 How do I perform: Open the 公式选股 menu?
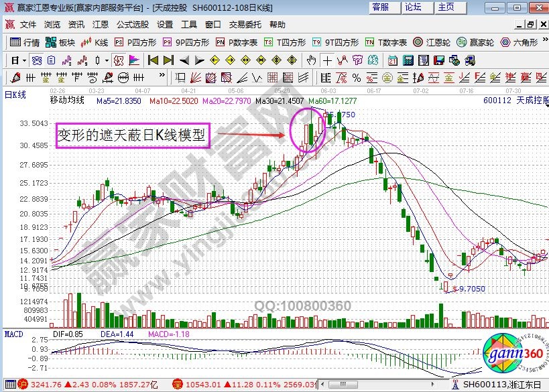(x=133, y=25)
